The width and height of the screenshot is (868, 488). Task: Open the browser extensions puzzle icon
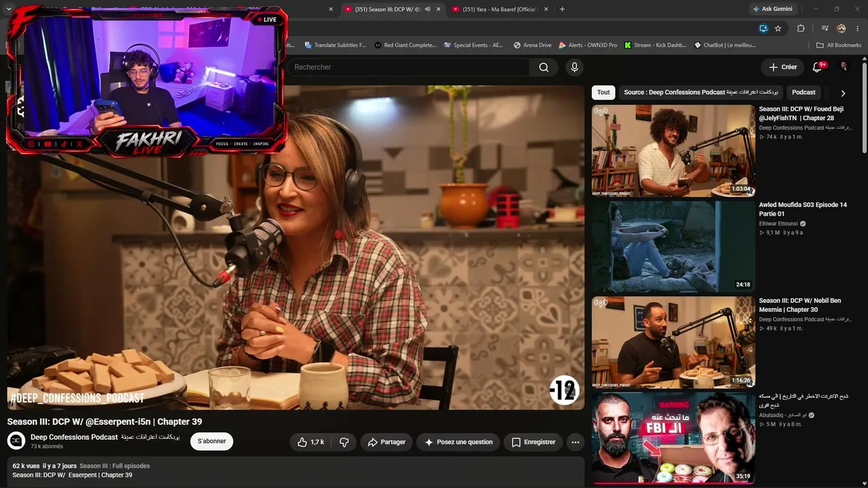point(801,28)
